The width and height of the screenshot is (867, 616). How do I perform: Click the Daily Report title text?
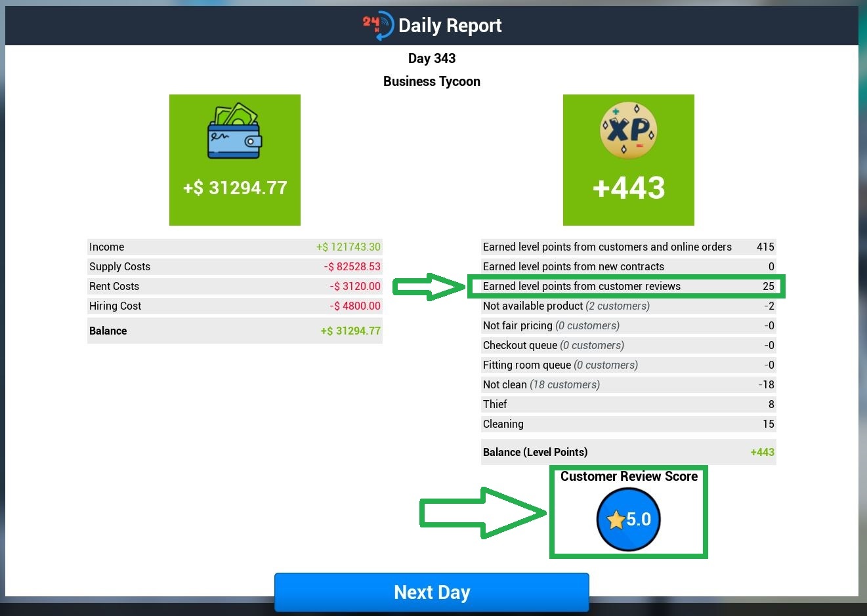(450, 26)
